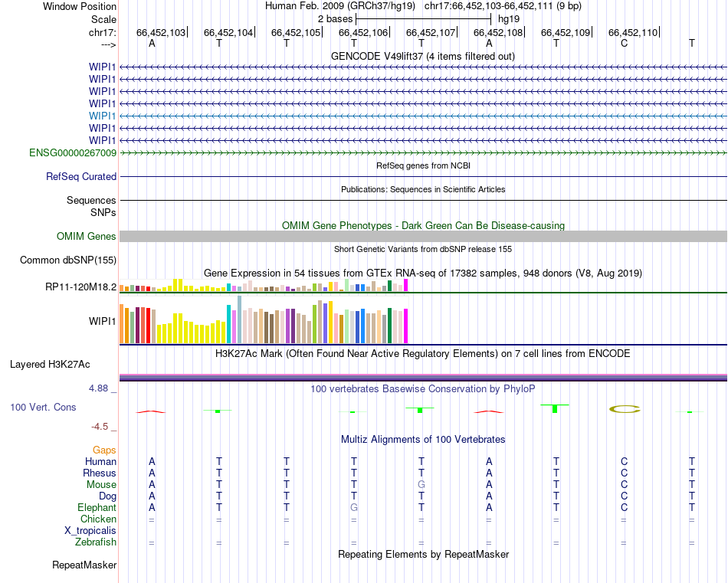Click position label 66,452,106
The width and height of the screenshot is (728, 583).
tap(363, 32)
